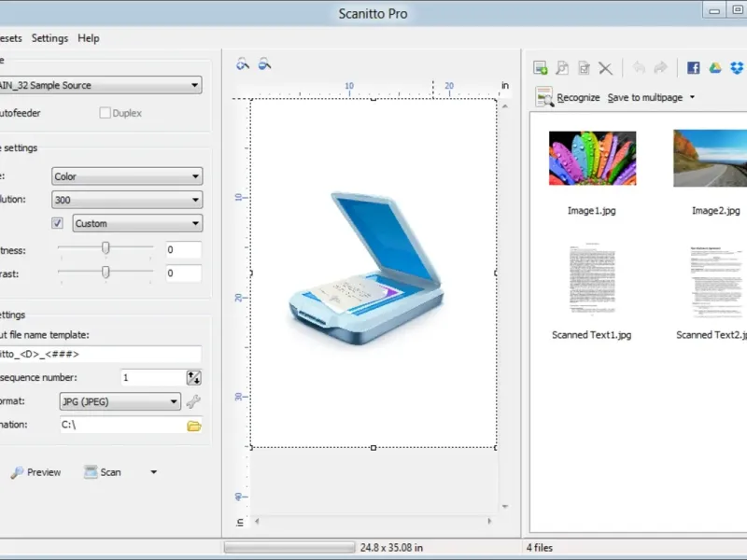747x560 pixels.
Task: Click the preview scroll left arrow
Action: point(257,521)
